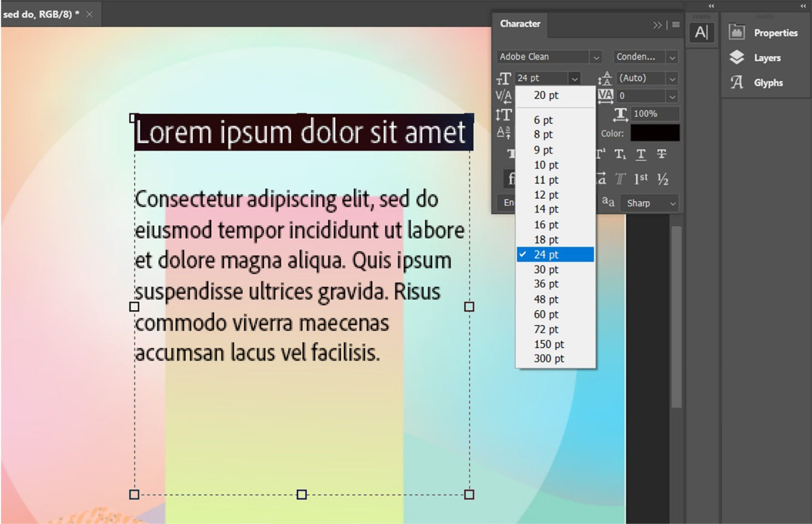
Task: Collapse the right panel dock
Action: [x=804, y=5]
